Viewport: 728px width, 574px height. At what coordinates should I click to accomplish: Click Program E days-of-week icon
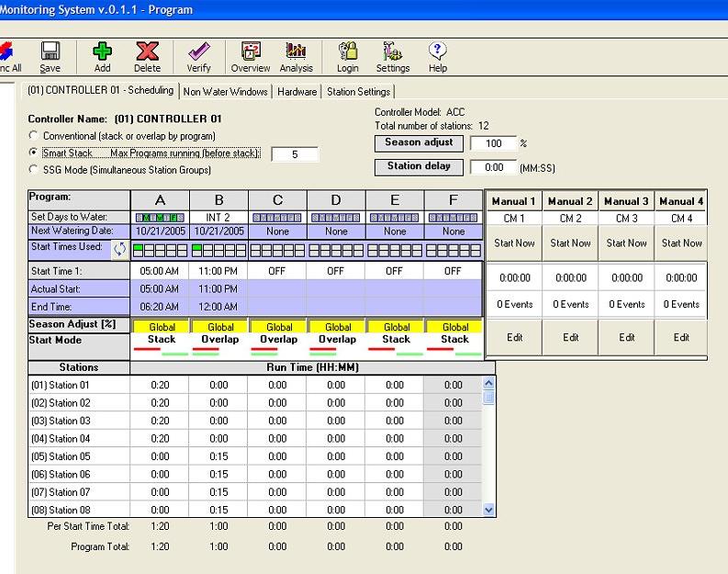tap(395, 218)
